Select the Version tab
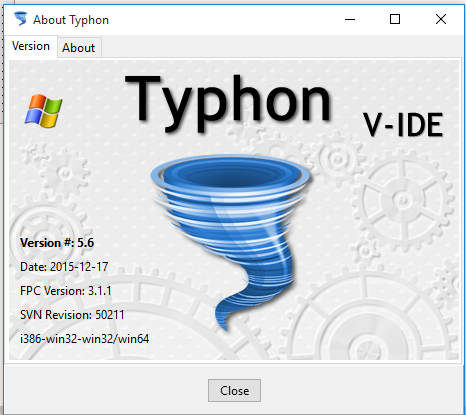The image size is (466, 415). coord(31,46)
